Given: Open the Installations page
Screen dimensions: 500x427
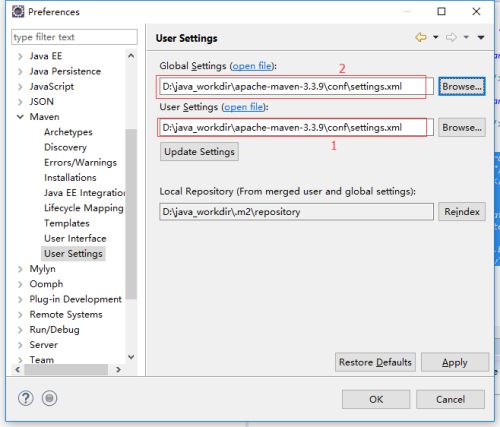Looking at the screenshot, I should click(x=70, y=178).
